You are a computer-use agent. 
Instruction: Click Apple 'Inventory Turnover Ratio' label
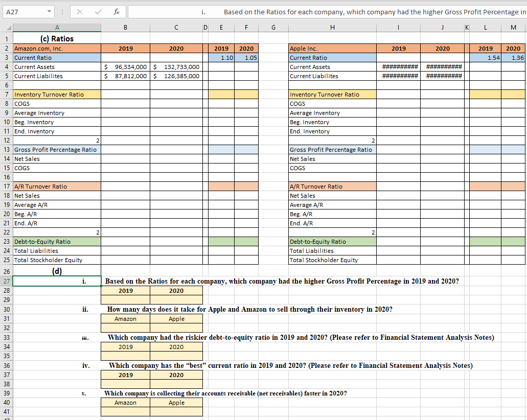pos(332,95)
